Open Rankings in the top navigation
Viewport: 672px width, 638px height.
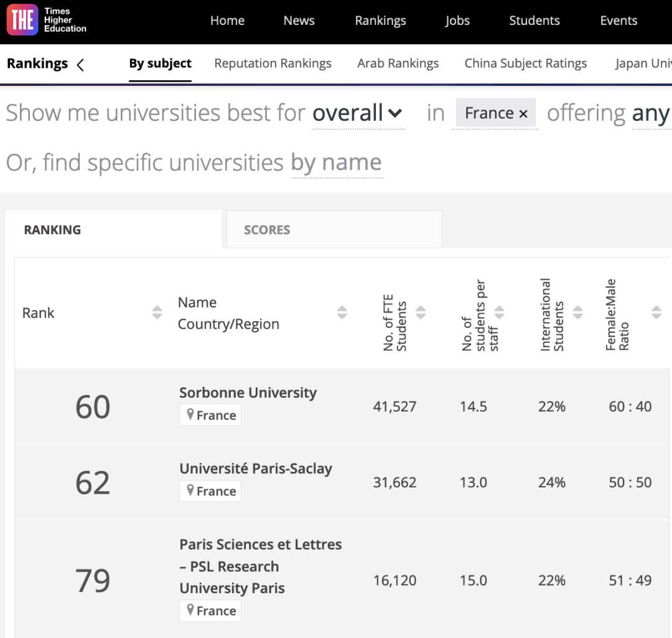click(x=381, y=21)
